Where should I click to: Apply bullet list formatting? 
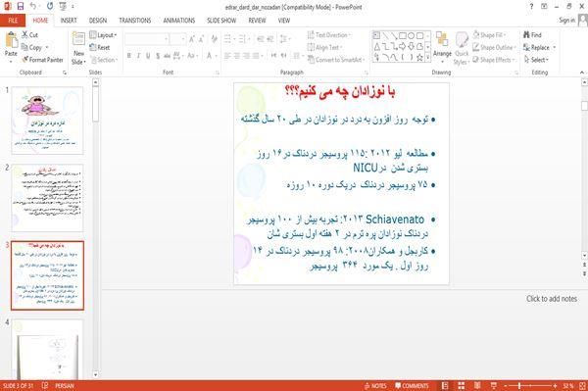228,38
